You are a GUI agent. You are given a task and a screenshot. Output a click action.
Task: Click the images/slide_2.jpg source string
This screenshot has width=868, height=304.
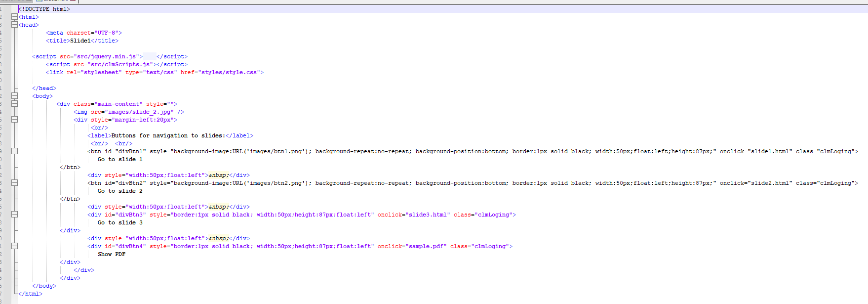point(139,112)
